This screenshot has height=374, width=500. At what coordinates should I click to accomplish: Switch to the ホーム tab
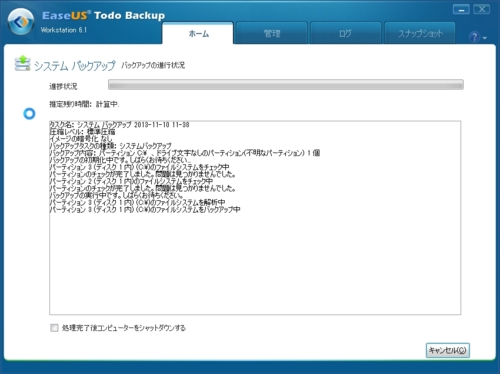(198, 33)
